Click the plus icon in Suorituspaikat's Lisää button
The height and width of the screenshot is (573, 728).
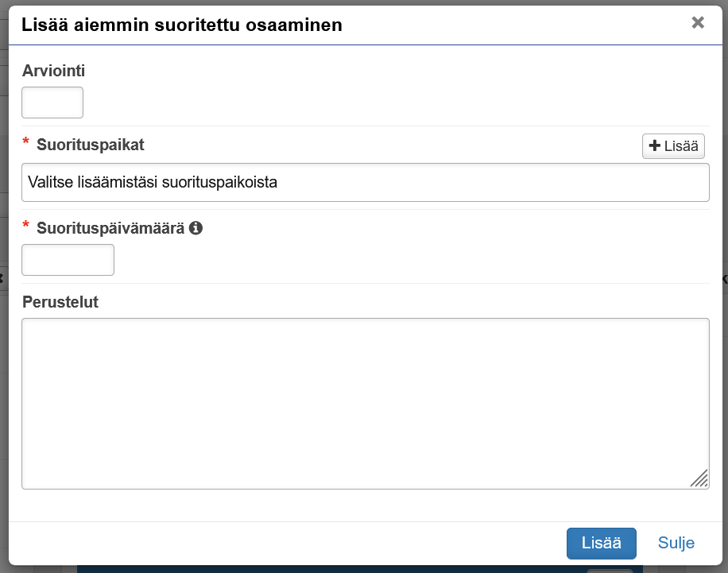click(x=655, y=146)
